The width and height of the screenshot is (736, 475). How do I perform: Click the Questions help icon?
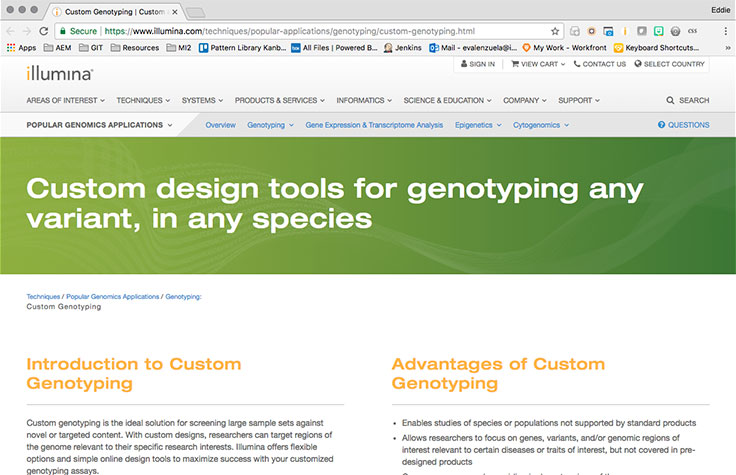(661, 125)
